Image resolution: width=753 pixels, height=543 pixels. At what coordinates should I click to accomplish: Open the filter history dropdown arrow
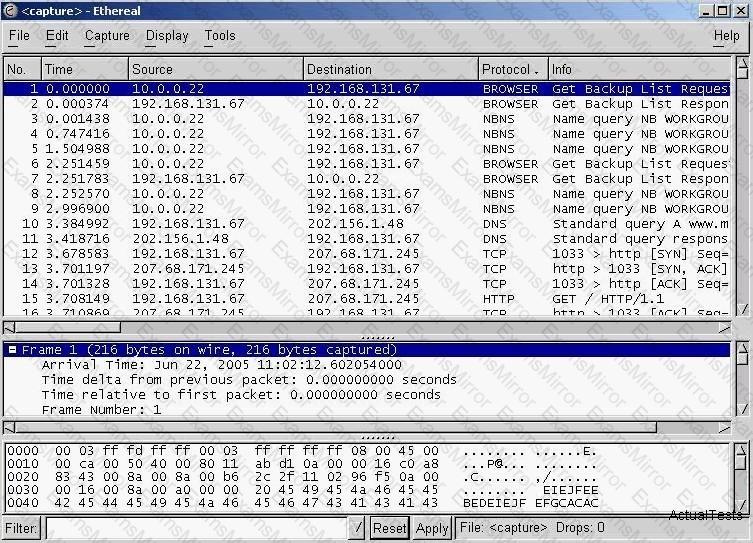click(357, 528)
